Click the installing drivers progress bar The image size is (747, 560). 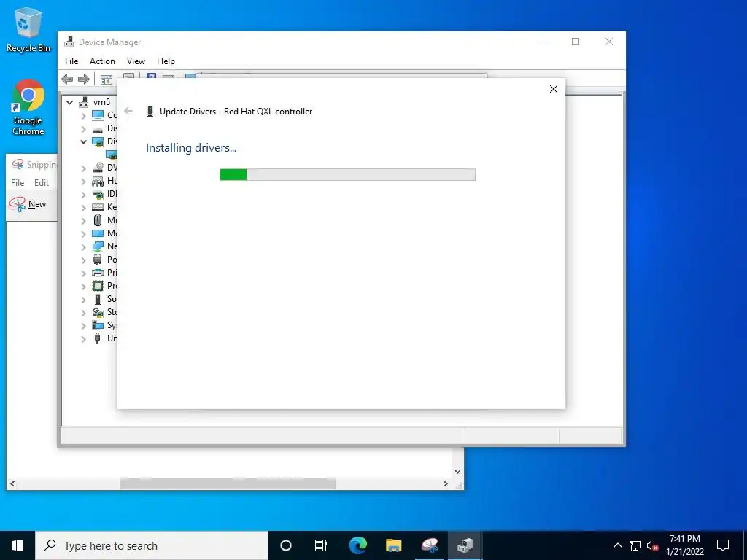[x=348, y=175]
